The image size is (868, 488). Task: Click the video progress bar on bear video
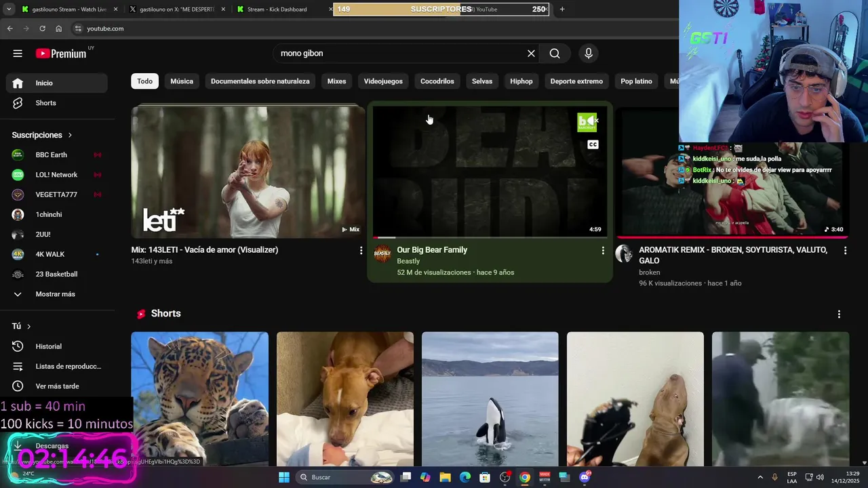(x=490, y=237)
